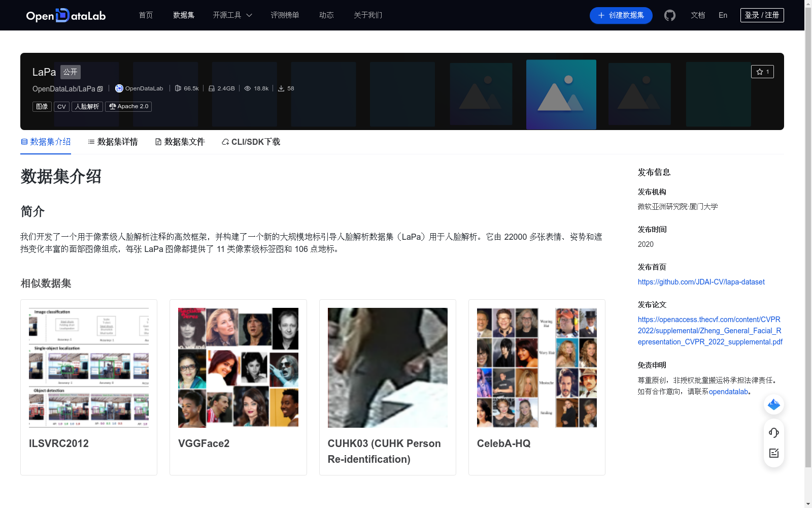Click the 登录 / 注册 button
Screen dimensions: 812x508
point(762,15)
